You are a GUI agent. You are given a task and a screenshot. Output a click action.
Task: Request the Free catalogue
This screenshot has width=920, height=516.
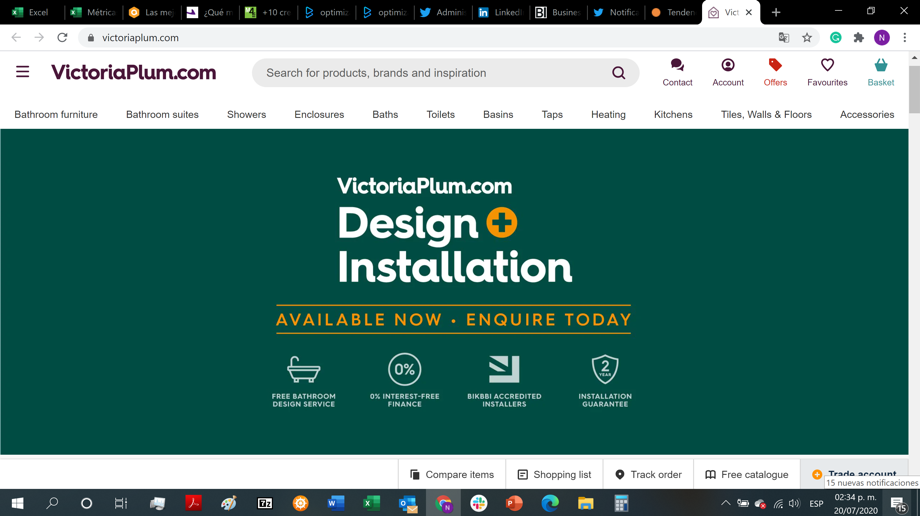pos(746,474)
